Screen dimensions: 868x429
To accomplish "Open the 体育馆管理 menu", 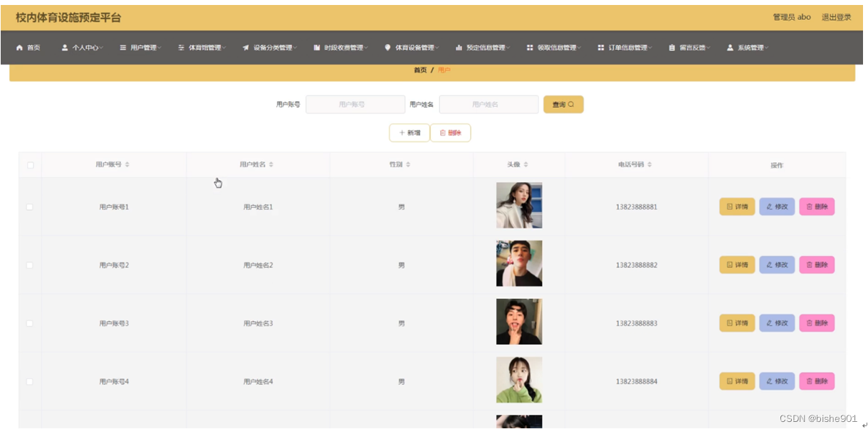I will [x=202, y=48].
